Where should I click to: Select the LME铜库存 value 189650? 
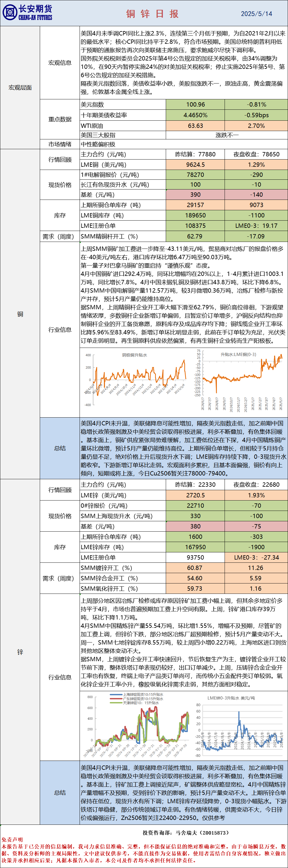[x=195, y=216]
